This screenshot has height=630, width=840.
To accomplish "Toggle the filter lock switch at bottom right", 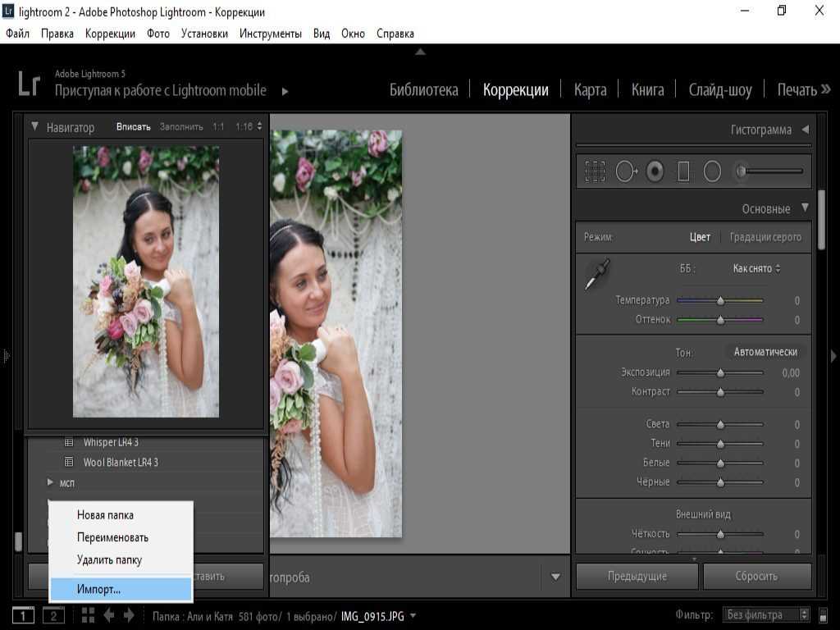I will tap(824, 615).
